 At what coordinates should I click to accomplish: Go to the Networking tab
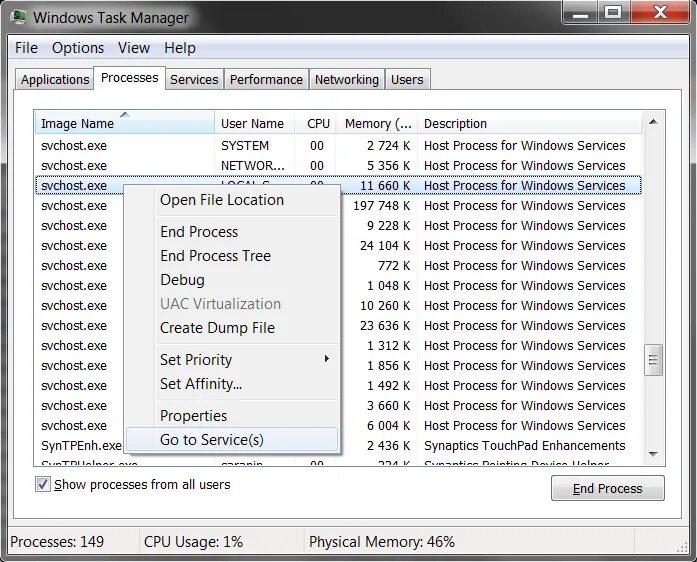(x=347, y=80)
